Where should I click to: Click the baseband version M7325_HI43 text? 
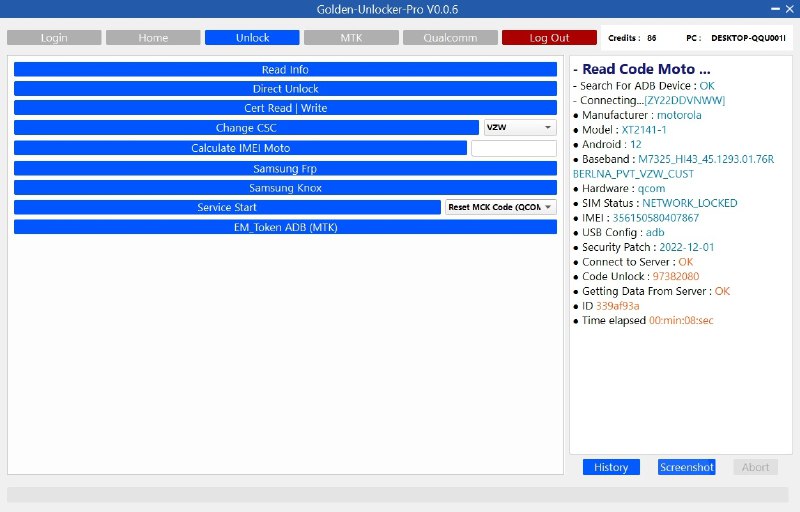pos(706,159)
